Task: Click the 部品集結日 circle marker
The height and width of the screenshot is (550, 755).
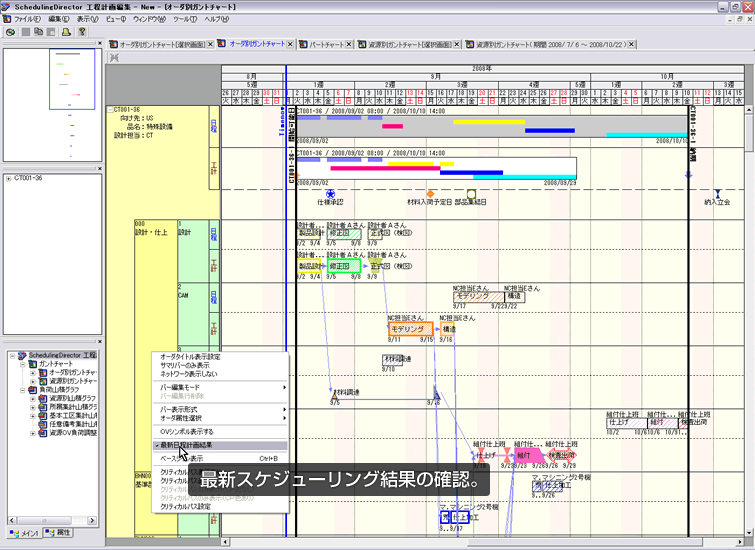Action: coord(471,194)
